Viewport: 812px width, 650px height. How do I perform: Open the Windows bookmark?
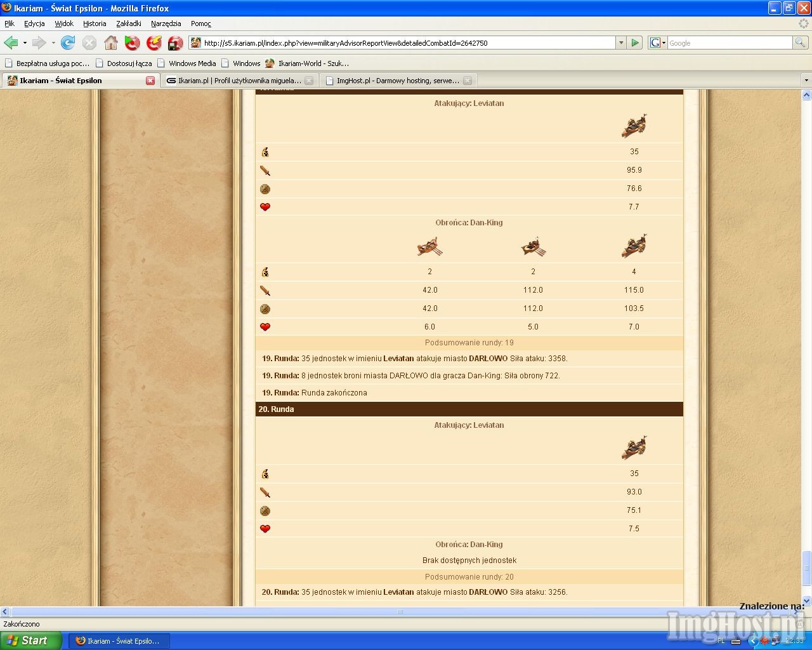(x=240, y=63)
